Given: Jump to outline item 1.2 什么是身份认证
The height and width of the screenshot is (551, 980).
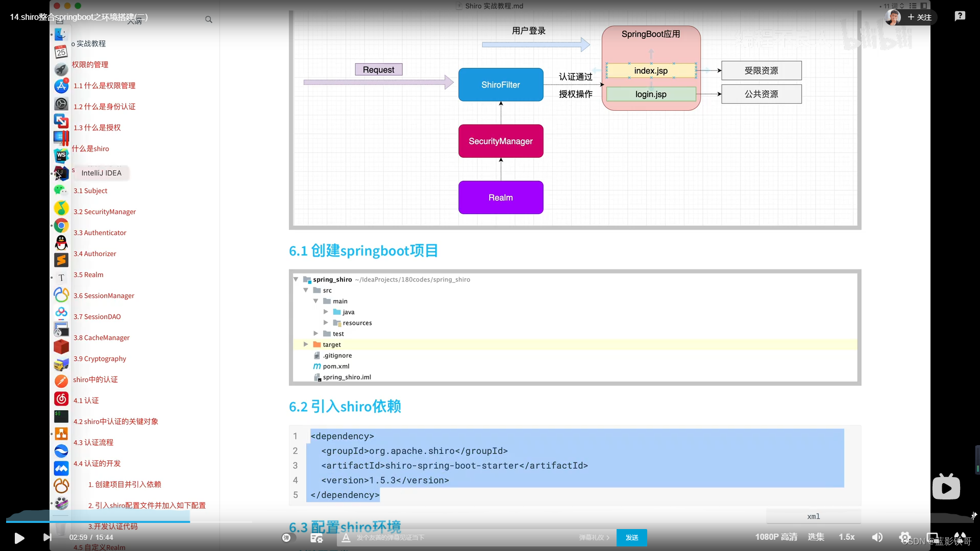Looking at the screenshot, I should (x=104, y=107).
